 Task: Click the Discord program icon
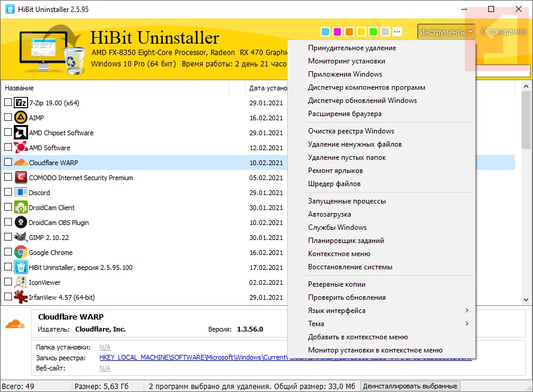coord(21,193)
